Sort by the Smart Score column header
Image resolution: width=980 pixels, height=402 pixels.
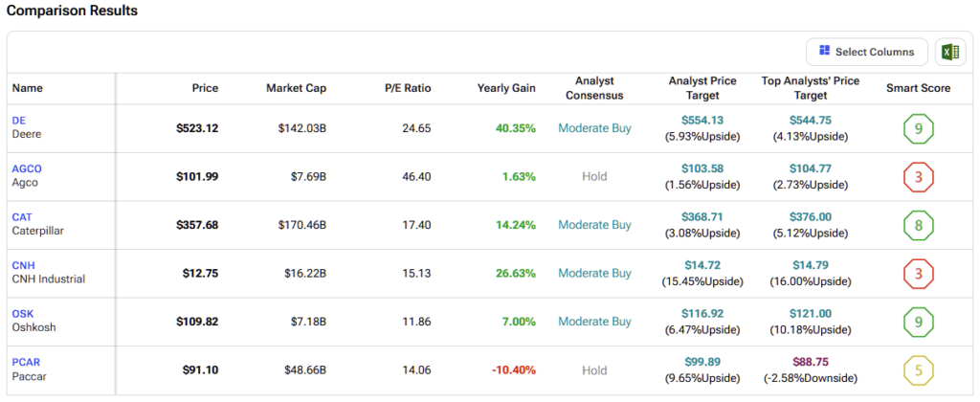[x=918, y=88]
